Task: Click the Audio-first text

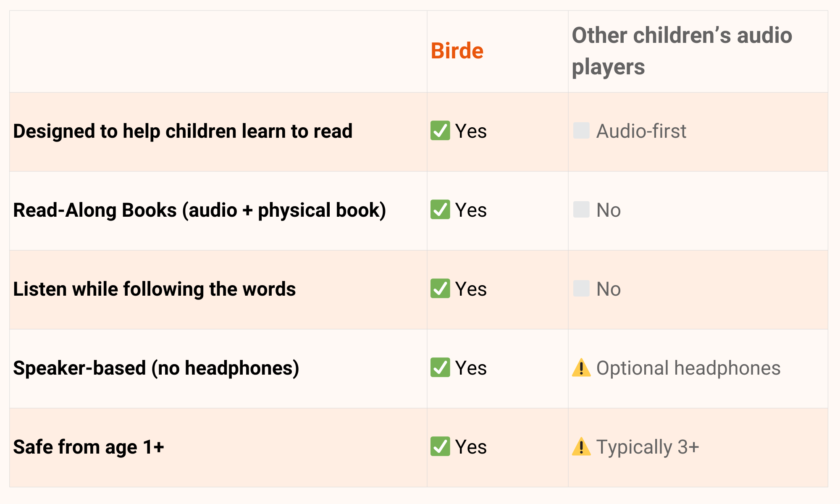Action: [641, 131]
